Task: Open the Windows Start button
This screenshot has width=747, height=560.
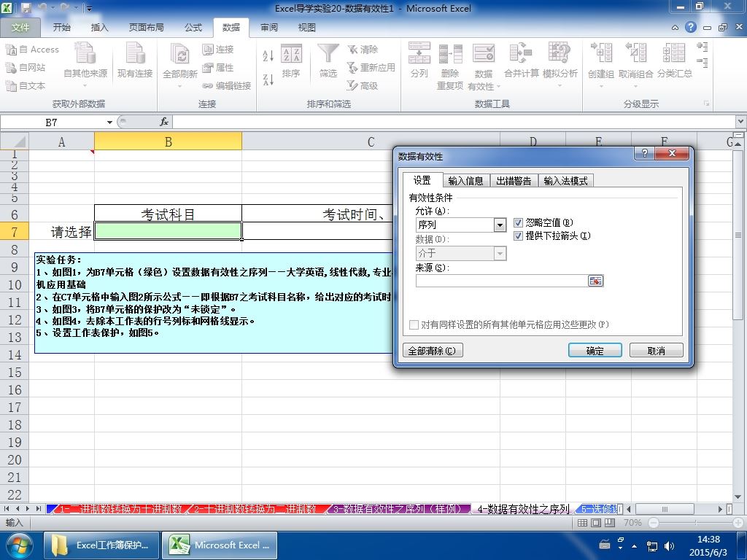Action: click(x=19, y=545)
